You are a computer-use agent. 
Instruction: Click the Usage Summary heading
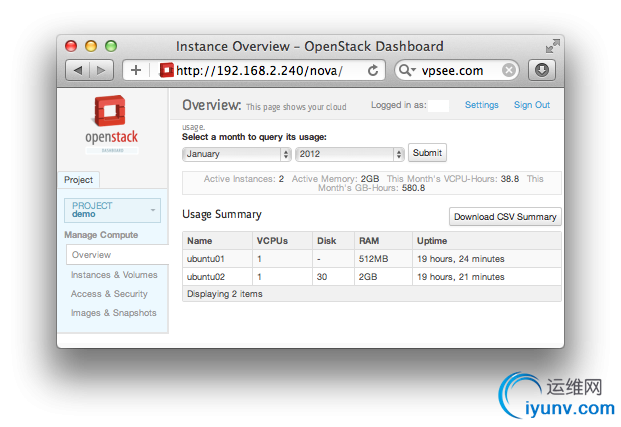pos(222,214)
